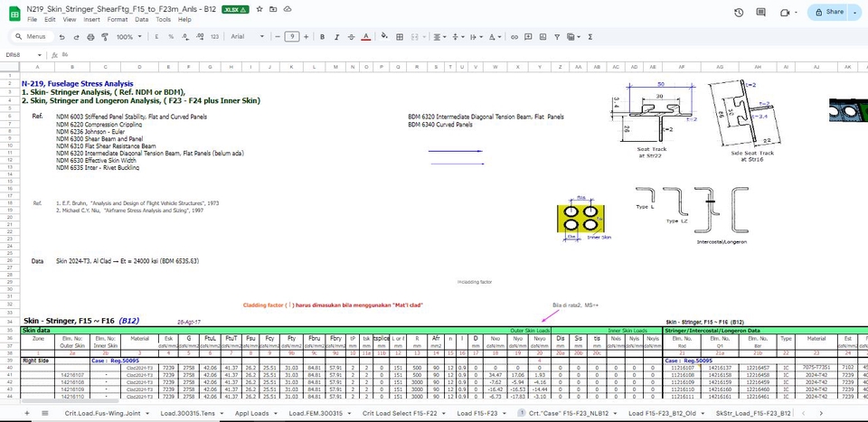Open horizontal align dropdown
This screenshot has width=868, height=422.
439,37
